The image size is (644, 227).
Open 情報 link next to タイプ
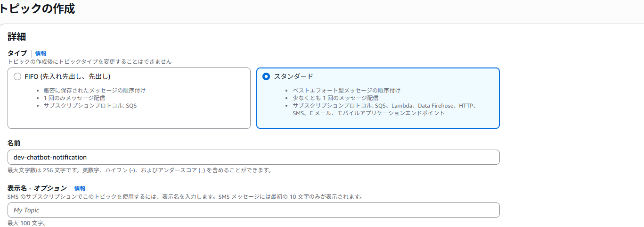tap(41, 54)
